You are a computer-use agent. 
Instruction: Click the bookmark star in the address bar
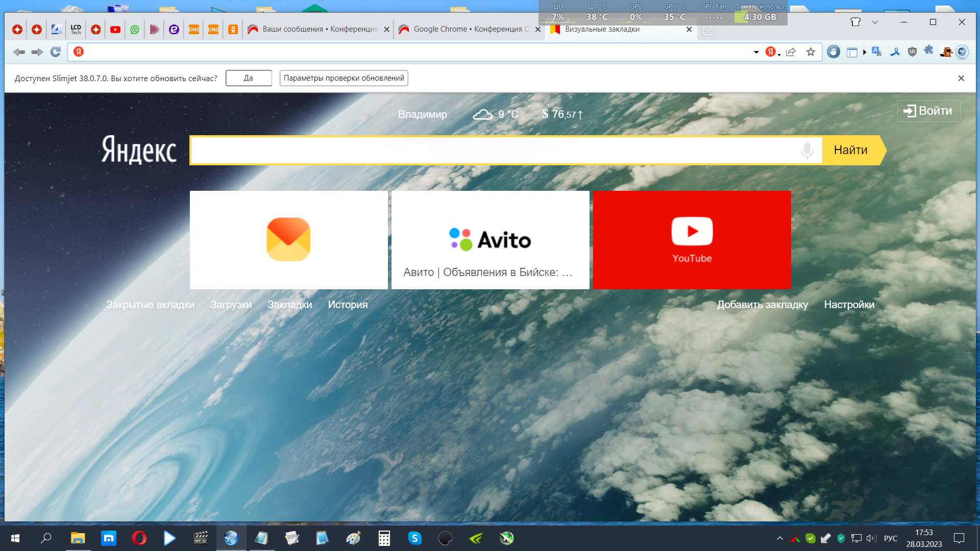(x=811, y=52)
